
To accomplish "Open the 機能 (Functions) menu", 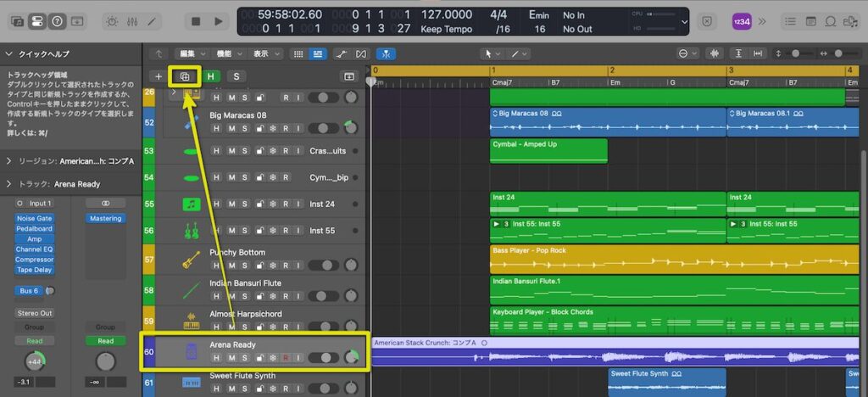I will click(x=227, y=53).
